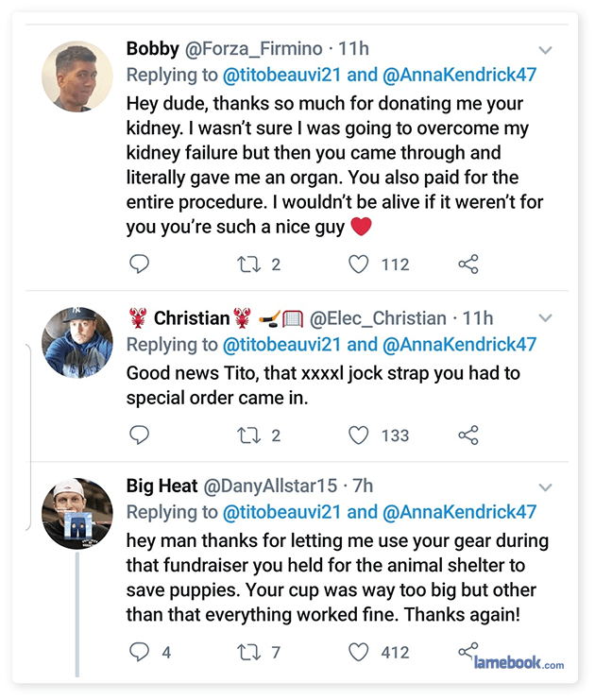Reply to Big Heat's tweet
The width and height of the screenshot is (595, 700).
coord(140,652)
